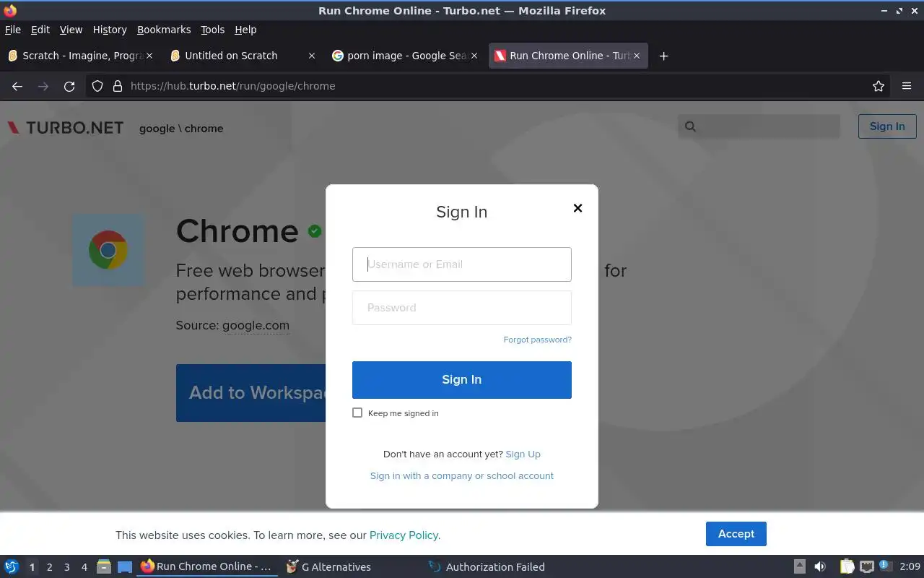
Task: Click the taskbar clock showing 2:09
Action: pyautogui.click(x=910, y=567)
